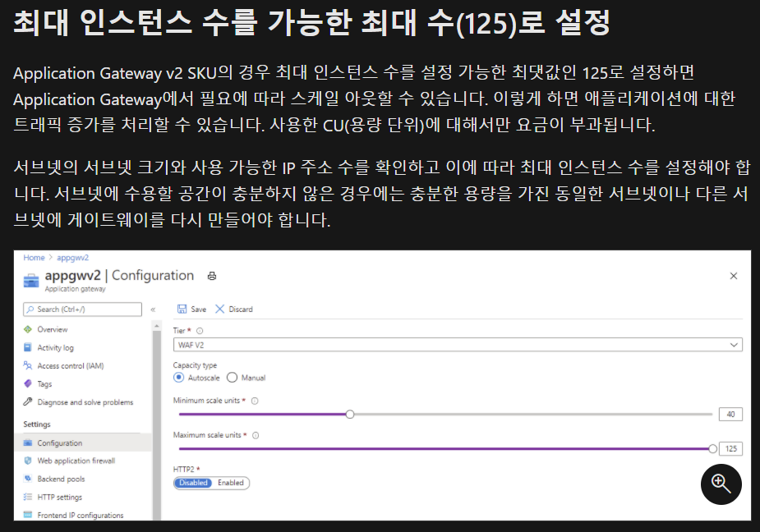Click the Save button label
Image resolution: width=760 pixels, height=532 pixels.
198,310
